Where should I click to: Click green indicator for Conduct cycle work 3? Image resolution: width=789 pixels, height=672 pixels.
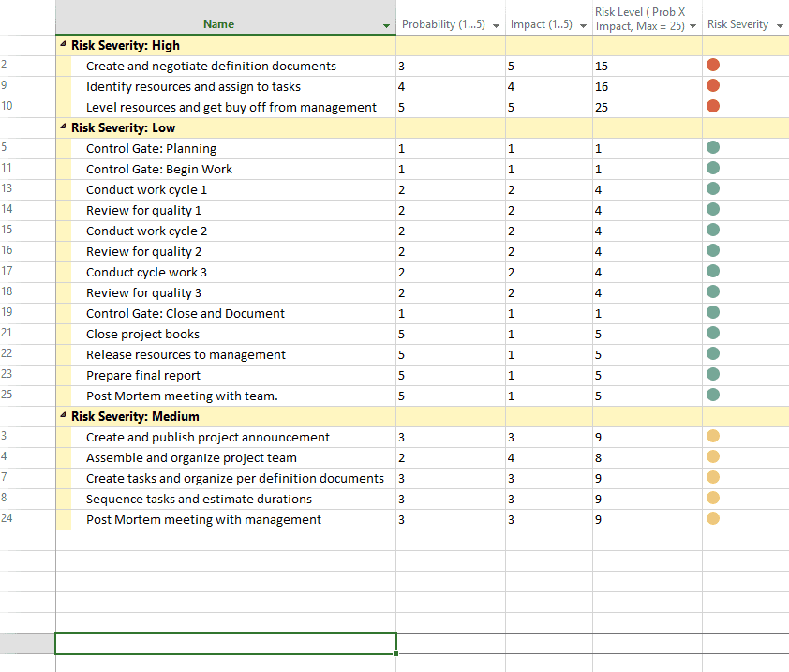[x=713, y=271]
